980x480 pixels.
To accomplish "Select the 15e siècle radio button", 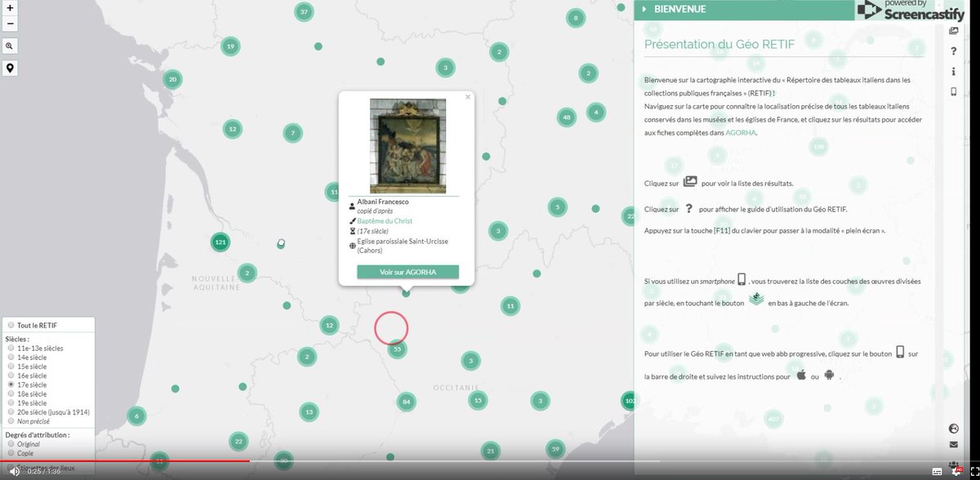I will [x=11, y=366].
